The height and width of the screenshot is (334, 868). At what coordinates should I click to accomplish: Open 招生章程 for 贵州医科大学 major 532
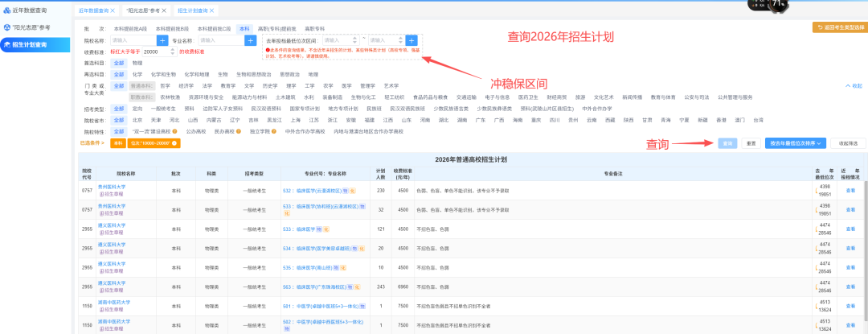tap(112, 195)
